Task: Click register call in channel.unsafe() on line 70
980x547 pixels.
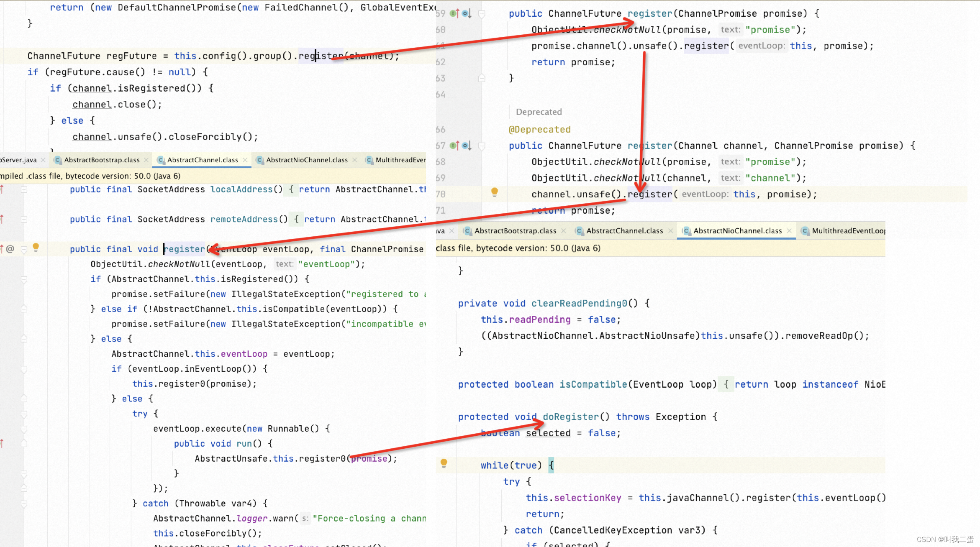Action: tap(650, 194)
